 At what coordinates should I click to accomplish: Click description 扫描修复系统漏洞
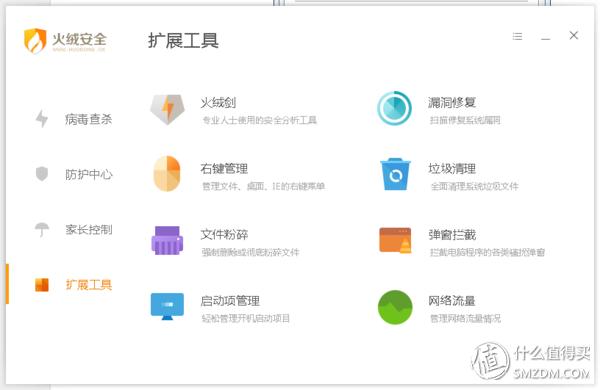coord(465,120)
